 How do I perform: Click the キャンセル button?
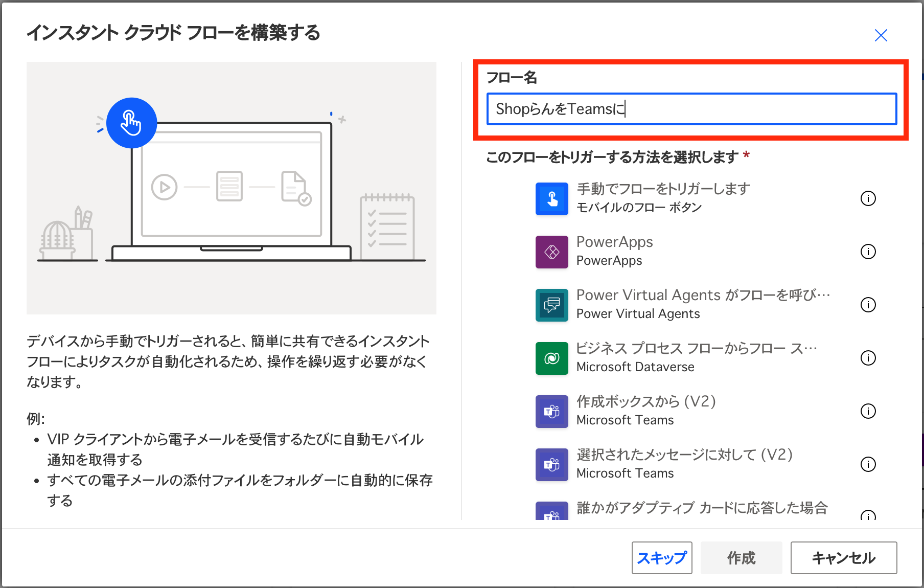click(x=844, y=558)
